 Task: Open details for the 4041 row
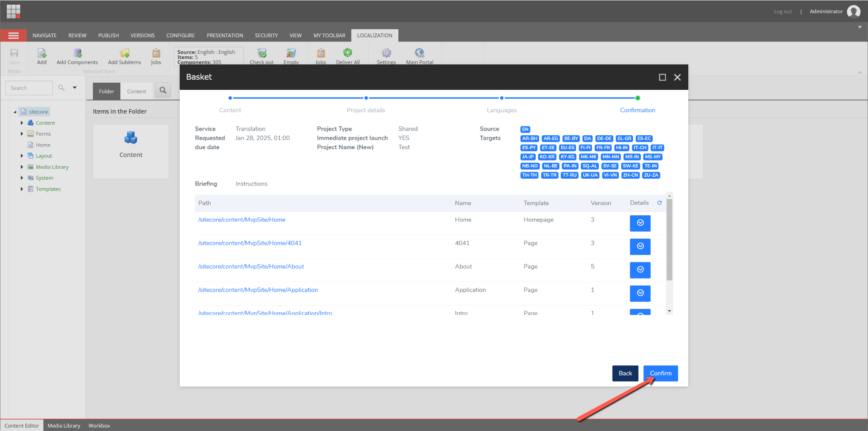click(640, 247)
